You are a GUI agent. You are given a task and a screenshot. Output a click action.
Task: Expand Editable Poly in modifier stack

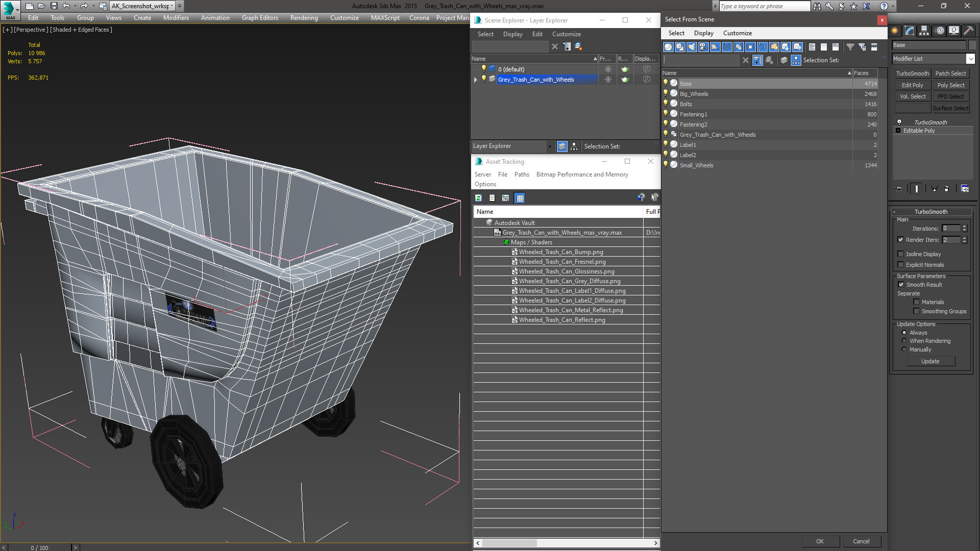point(898,131)
